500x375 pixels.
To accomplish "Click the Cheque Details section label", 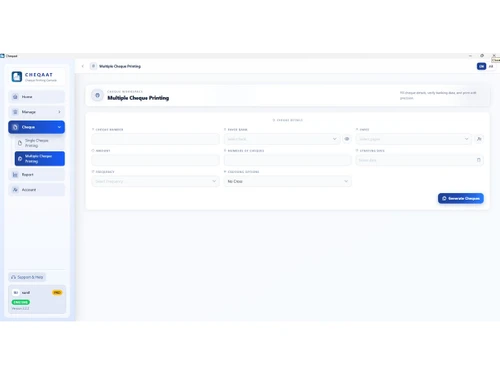I will pos(288,120).
